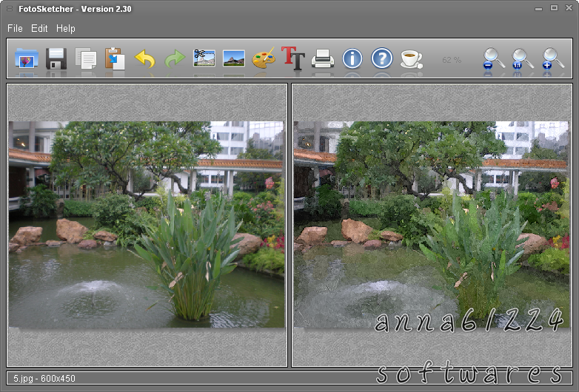The height and width of the screenshot is (392, 579).
Task: Open a picture with the folder icon
Action: pos(27,58)
